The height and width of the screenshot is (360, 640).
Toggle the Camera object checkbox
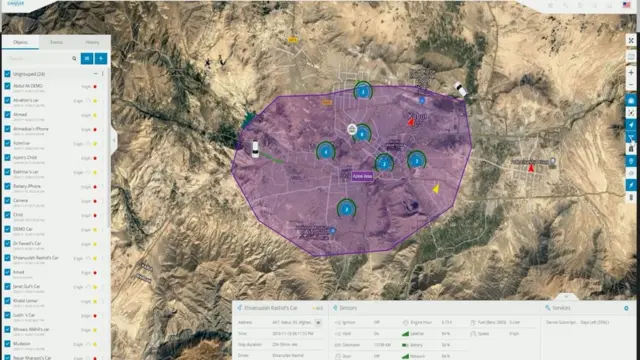pos(7,200)
